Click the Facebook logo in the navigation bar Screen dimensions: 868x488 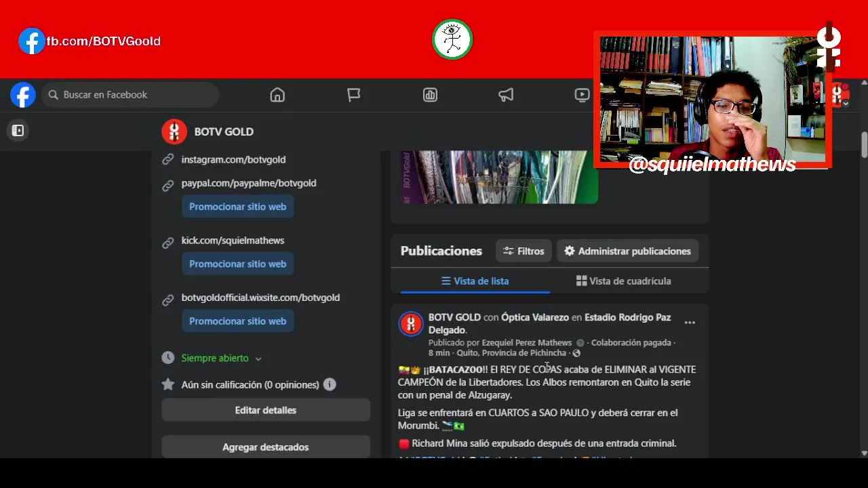point(22,95)
